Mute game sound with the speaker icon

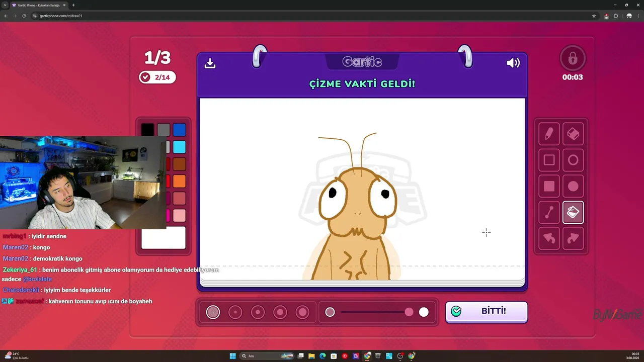tap(513, 63)
